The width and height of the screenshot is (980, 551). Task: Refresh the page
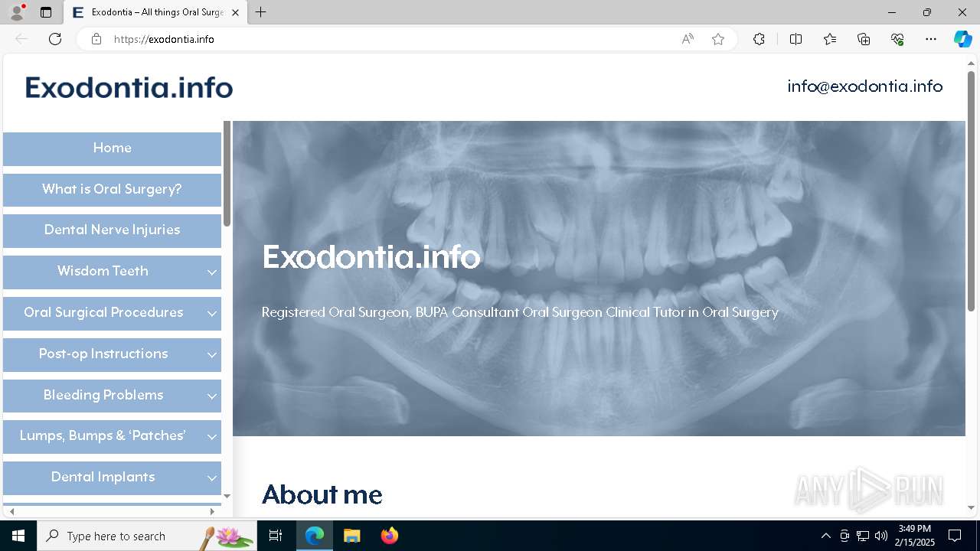(x=55, y=39)
